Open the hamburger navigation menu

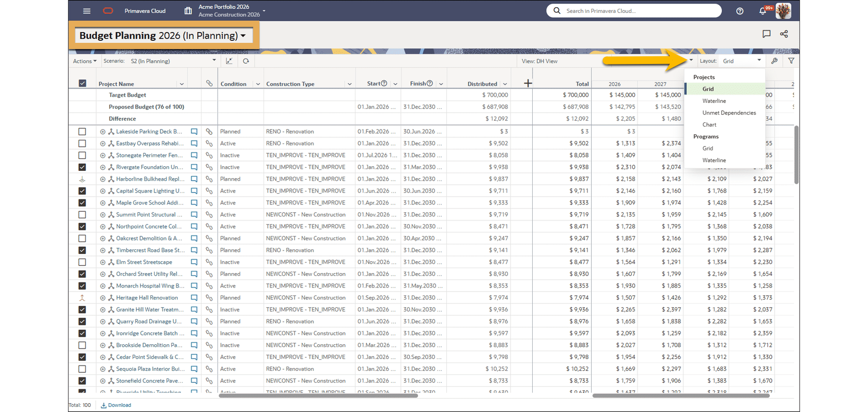point(87,11)
